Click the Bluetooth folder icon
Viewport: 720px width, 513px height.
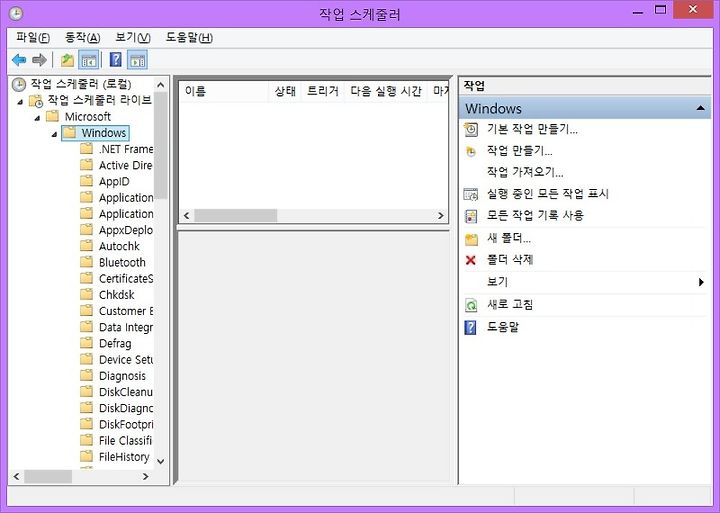pos(86,262)
